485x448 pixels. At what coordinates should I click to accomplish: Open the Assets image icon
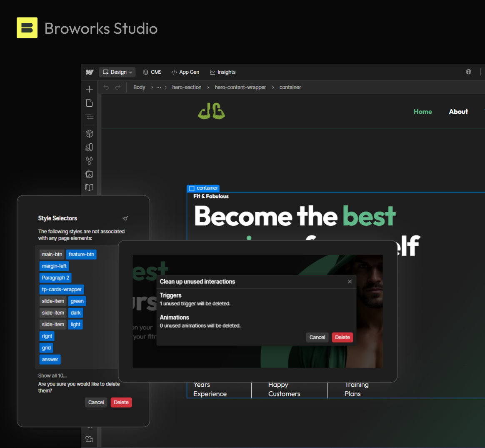coord(90,174)
